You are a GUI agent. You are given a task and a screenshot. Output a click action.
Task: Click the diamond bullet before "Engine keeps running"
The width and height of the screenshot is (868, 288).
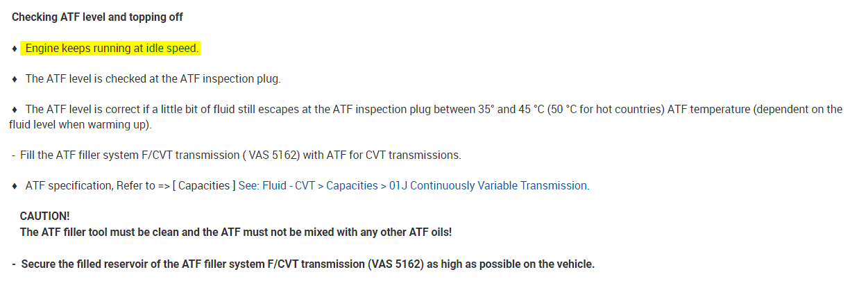pos(14,49)
